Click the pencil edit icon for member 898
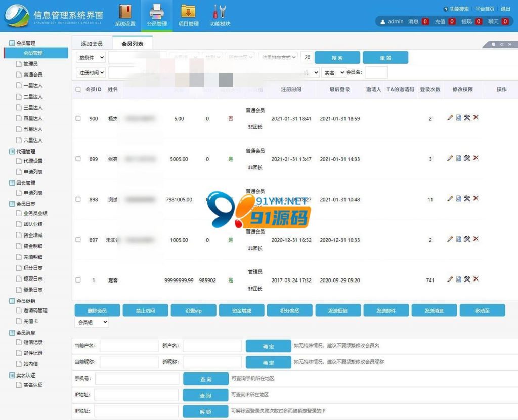Viewport: 518px width, 420px height. (x=450, y=199)
